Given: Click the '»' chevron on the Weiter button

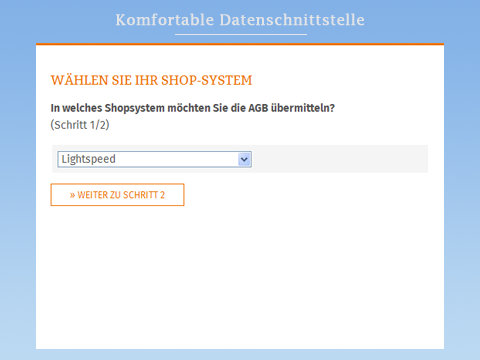Looking at the screenshot, I should (x=72, y=195).
